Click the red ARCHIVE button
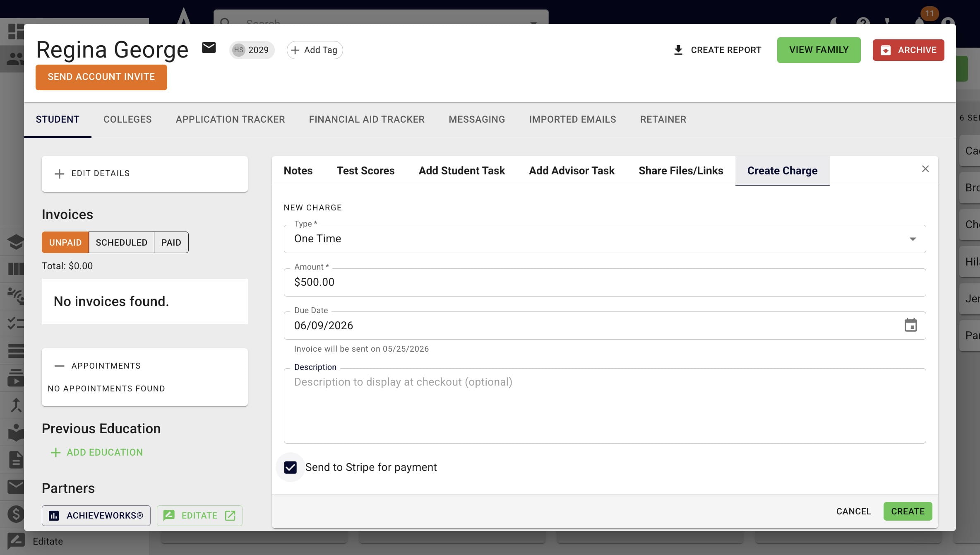 pos(908,50)
